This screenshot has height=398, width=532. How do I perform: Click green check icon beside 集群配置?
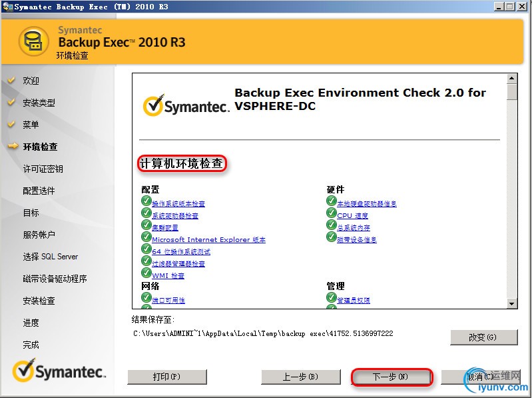146,225
